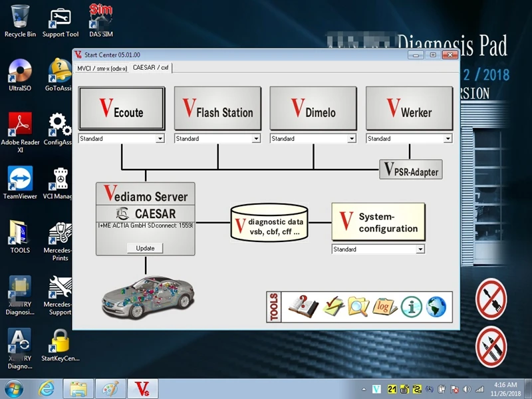The image size is (532, 399).
Task: Open ConfigAssist gears desktop shortcut
Action: click(x=59, y=129)
